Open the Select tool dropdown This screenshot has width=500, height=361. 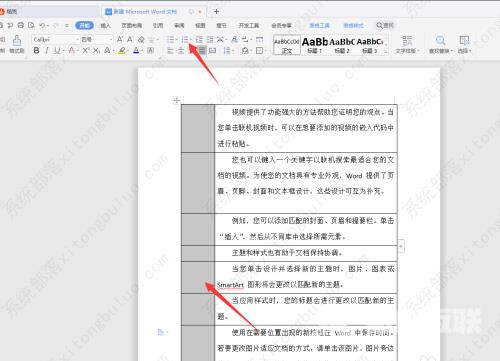click(x=464, y=44)
